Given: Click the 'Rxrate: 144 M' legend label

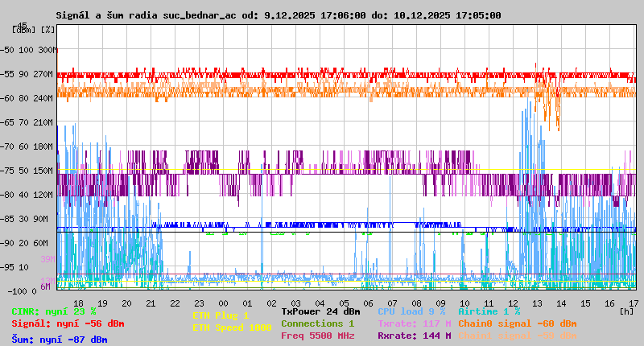Looking at the screenshot, I should click(x=415, y=336).
